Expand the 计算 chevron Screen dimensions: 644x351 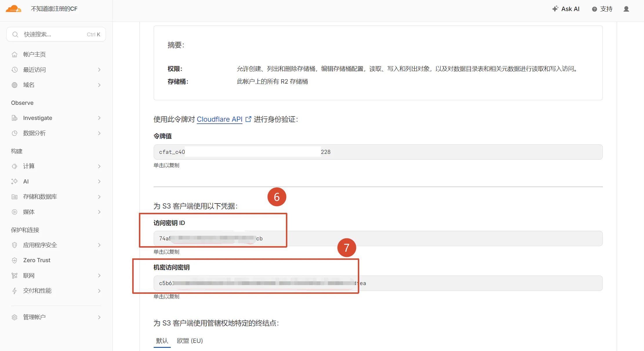click(x=99, y=166)
